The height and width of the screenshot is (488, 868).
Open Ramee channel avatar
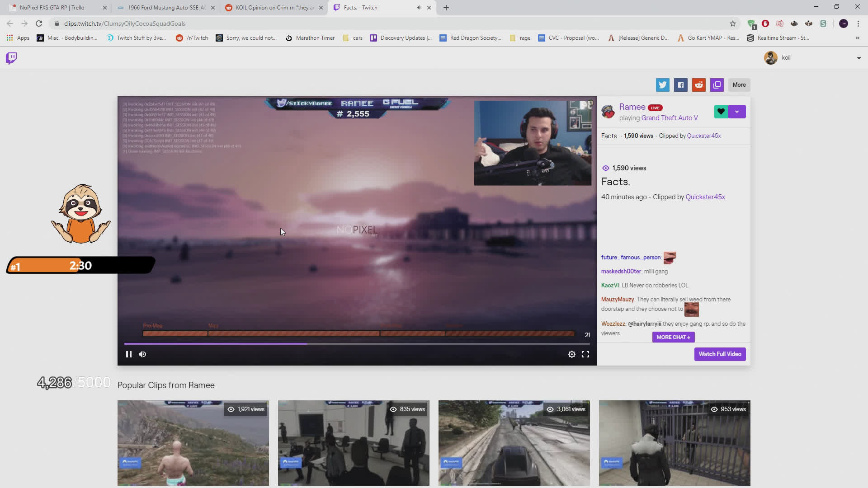608,112
